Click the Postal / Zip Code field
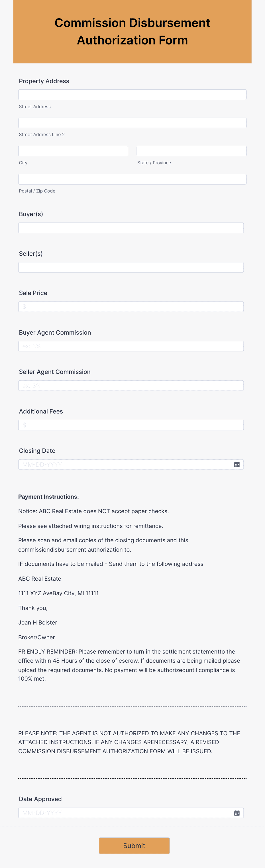Image resolution: width=265 pixels, height=868 pixels. coord(132,179)
